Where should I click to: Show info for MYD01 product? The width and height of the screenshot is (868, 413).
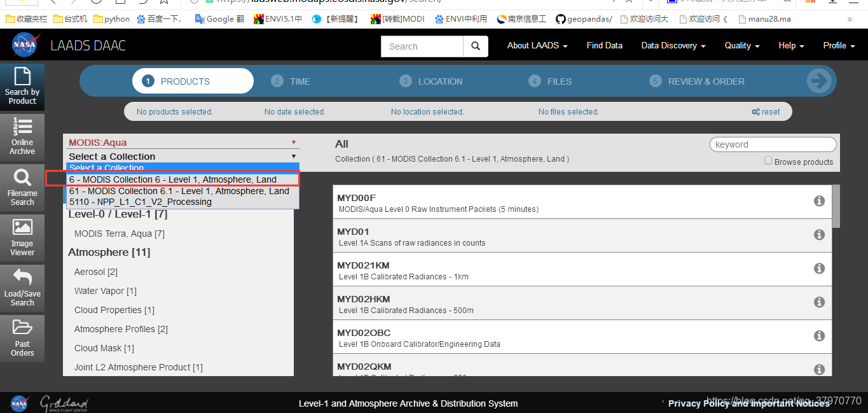[x=820, y=235]
